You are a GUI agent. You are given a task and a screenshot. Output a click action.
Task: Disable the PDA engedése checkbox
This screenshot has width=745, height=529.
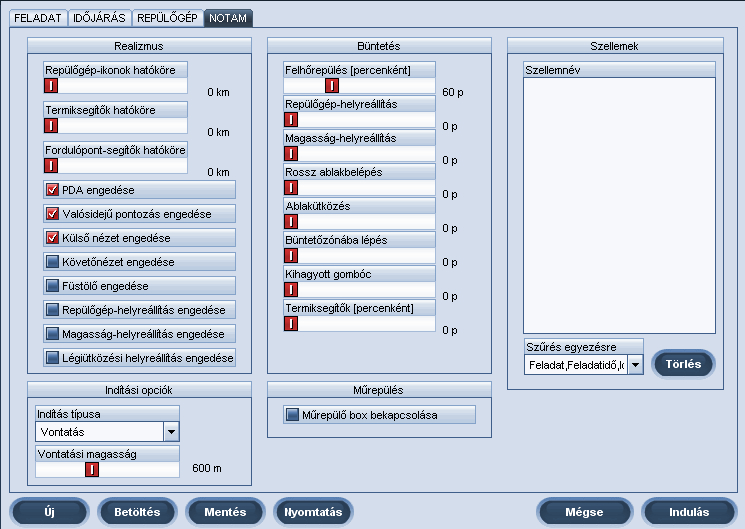pos(53,190)
